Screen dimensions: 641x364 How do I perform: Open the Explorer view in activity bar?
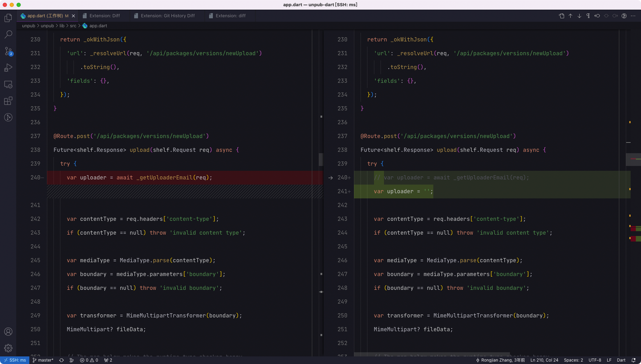[8, 18]
